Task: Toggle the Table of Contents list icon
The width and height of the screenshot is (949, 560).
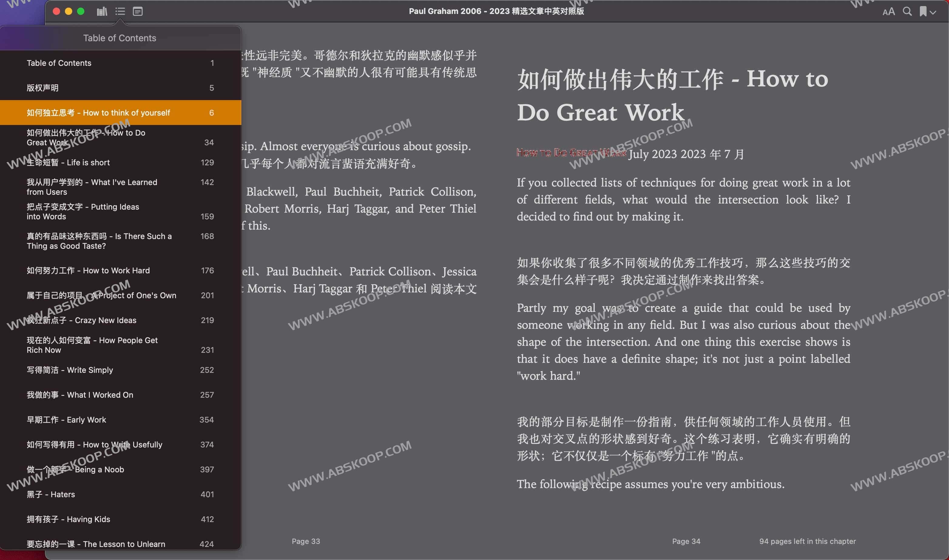Action: pyautogui.click(x=120, y=11)
